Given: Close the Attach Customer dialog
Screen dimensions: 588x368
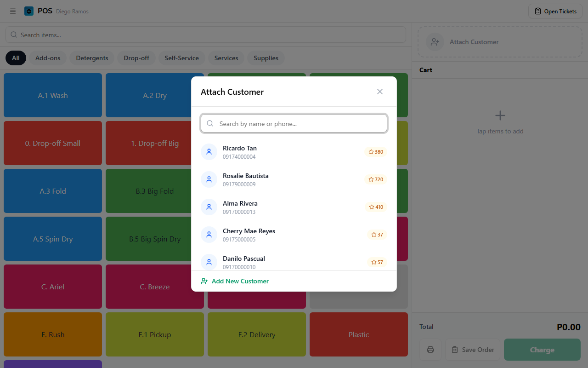Looking at the screenshot, I should pos(379,92).
